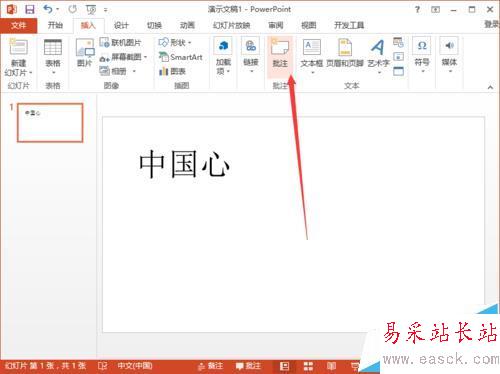The height and width of the screenshot is (374, 500).
Task: Open Ribbon Display Options button
Action: (x=435, y=10)
